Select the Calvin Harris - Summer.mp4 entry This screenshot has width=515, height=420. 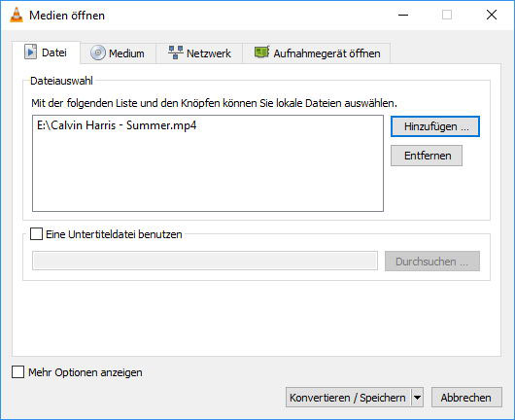click(x=117, y=125)
